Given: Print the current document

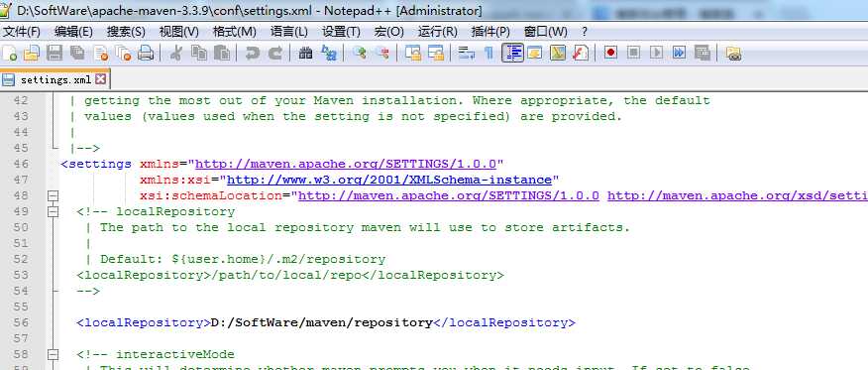Looking at the screenshot, I should tap(146, 54).
